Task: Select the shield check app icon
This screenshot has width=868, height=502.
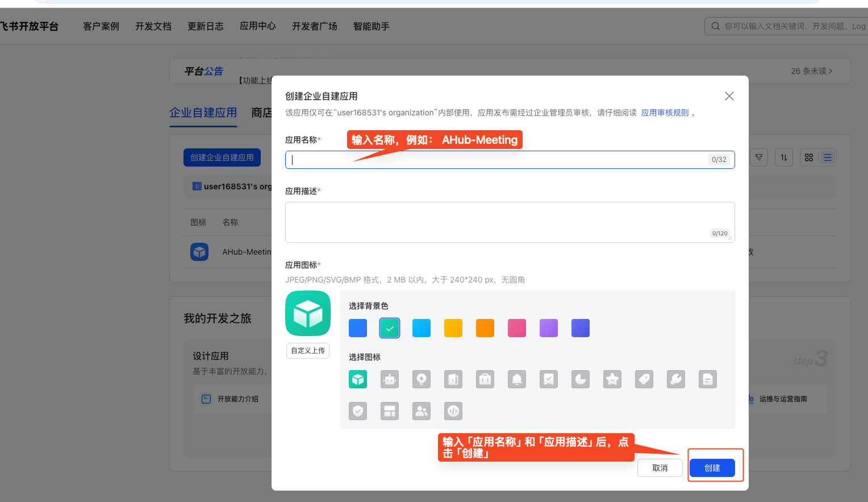Action: pyautogui.click(x=358, y=411)
